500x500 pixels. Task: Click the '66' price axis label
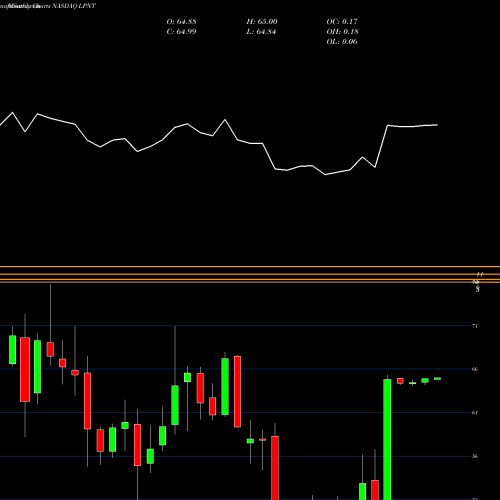[475, 369]
